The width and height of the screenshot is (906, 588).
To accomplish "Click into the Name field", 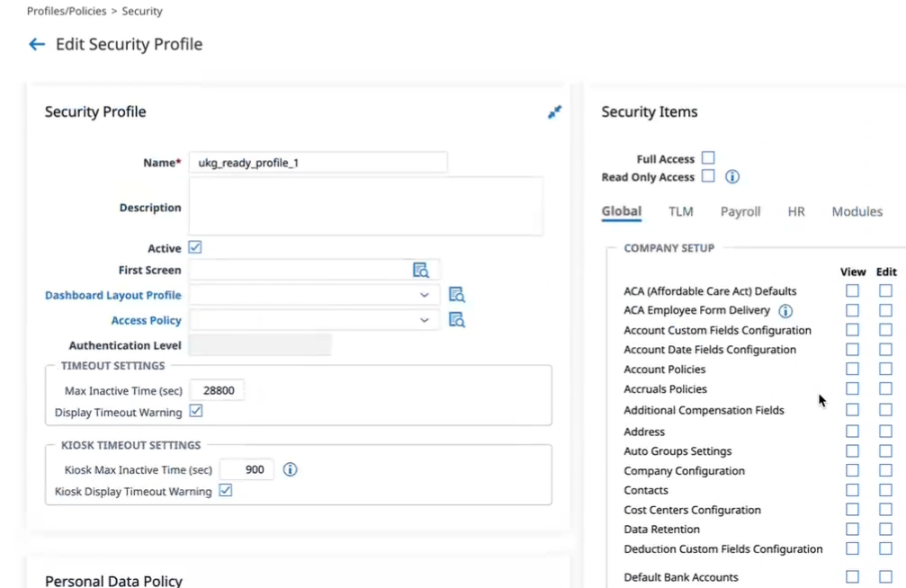I will click(318, 163).
